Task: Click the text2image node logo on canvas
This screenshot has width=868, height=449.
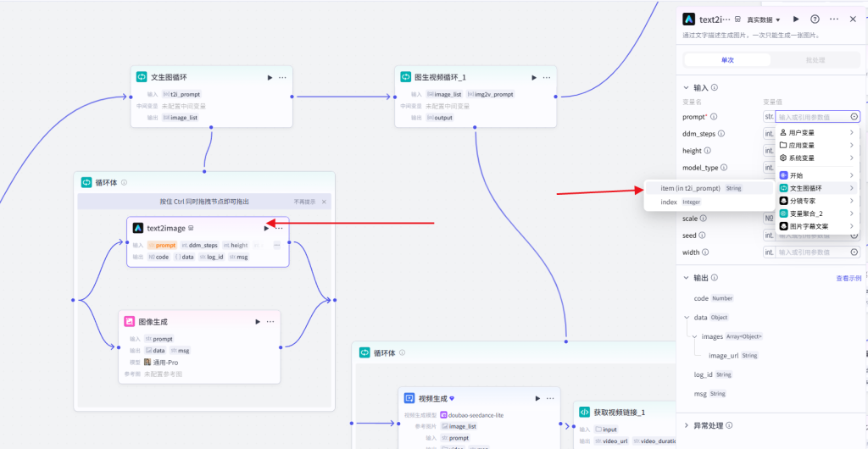Action: (138, 228)
